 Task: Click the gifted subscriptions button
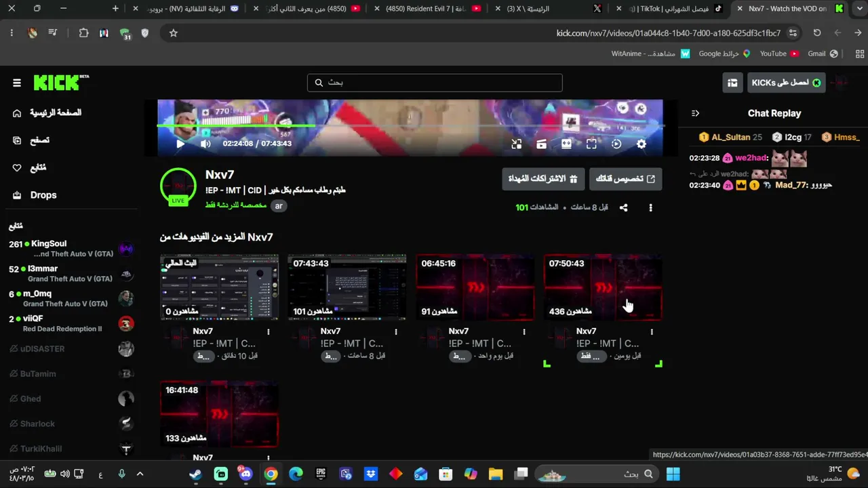pos(543,179)
